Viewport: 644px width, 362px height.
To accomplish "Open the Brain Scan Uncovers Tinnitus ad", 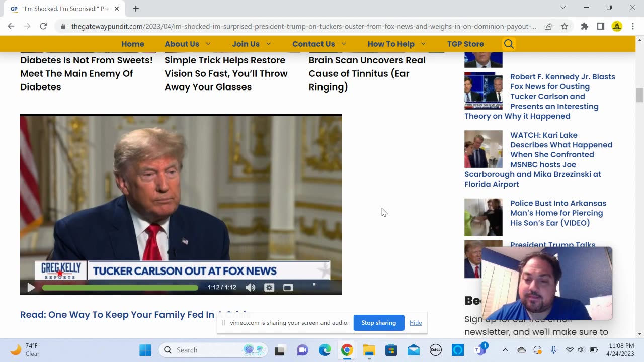I will (x=367, y=73).
